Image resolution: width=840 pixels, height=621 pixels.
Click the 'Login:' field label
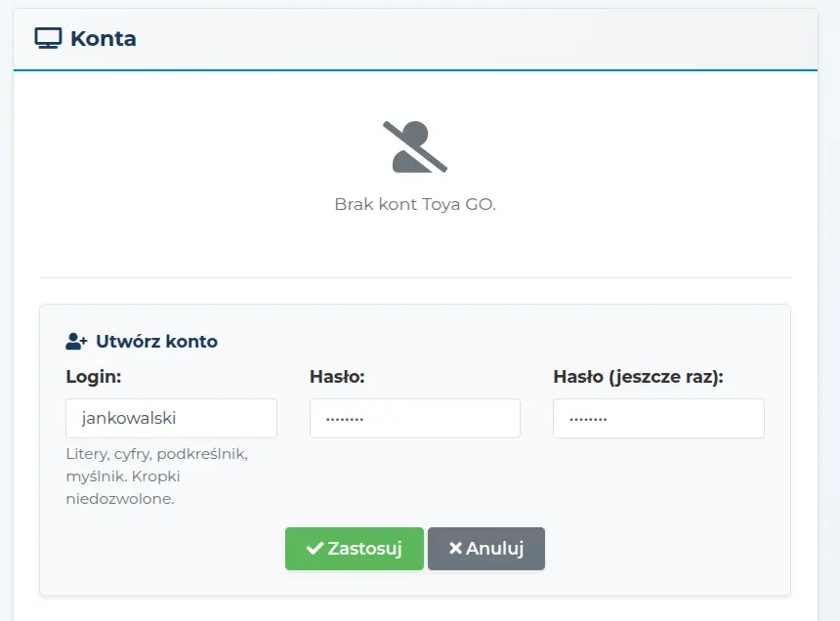pyautogui.click(x=94, y=377)
